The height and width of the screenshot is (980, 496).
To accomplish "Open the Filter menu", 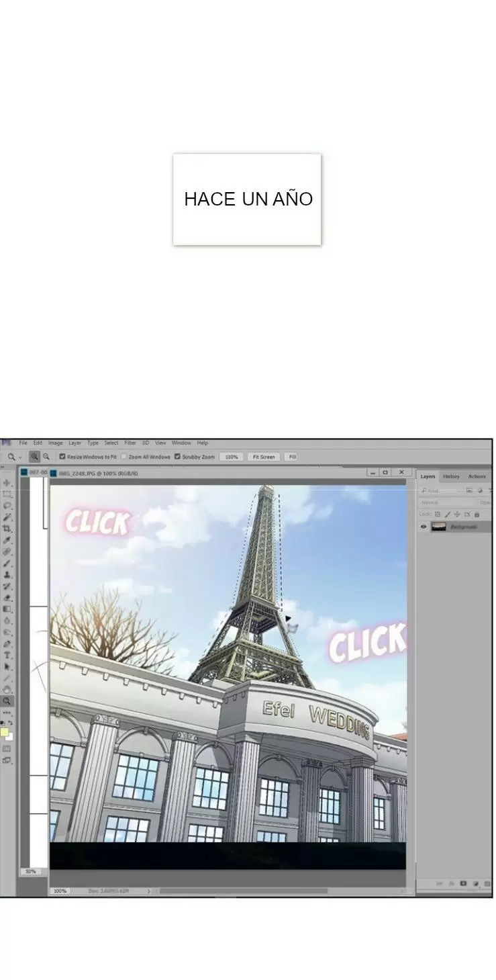I will pos(130,443).
